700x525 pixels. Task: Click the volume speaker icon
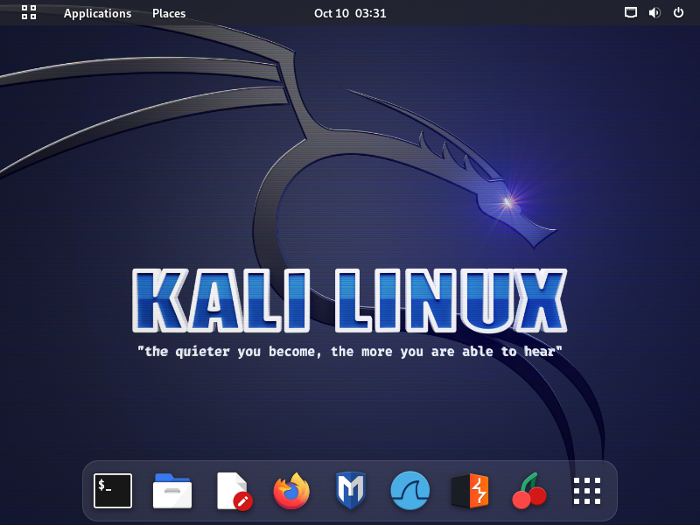(x=654, y=12)
